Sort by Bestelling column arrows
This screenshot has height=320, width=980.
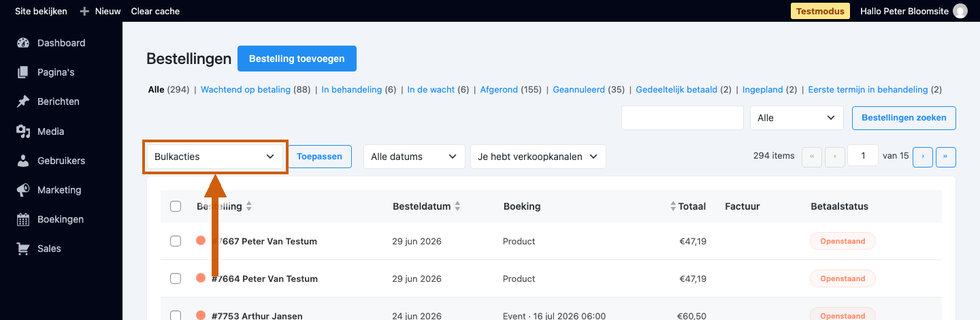(248, 206)
